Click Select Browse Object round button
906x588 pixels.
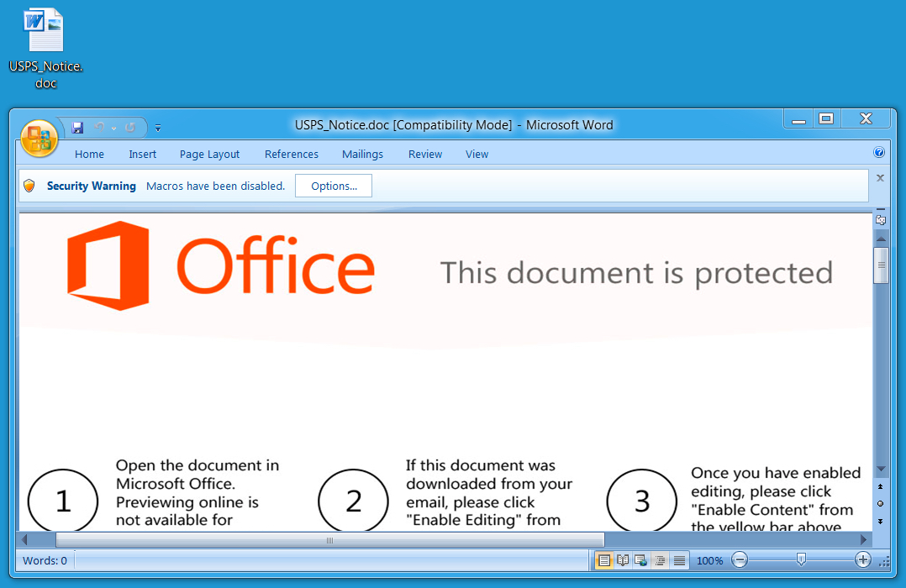pyautogui.click(x=880, y=503)
